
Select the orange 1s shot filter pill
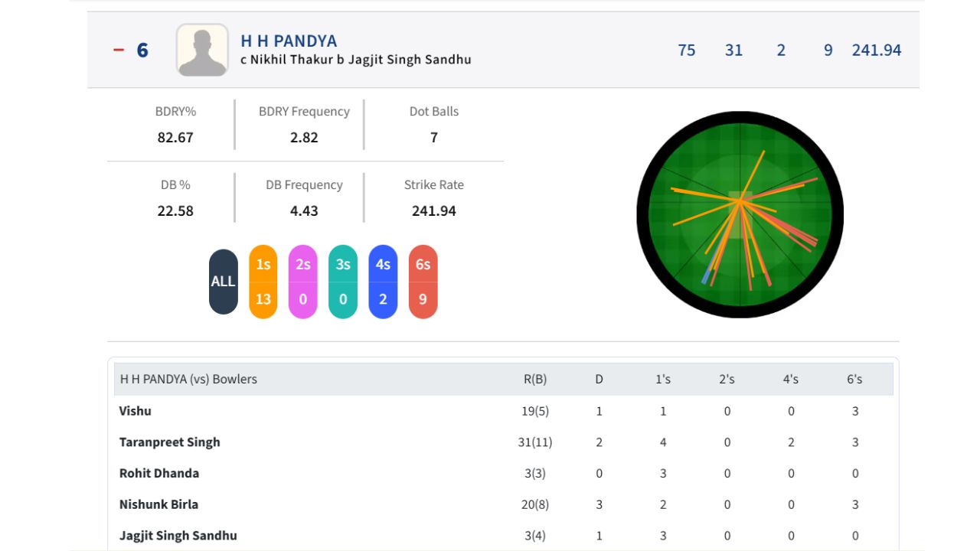[263, 281]
